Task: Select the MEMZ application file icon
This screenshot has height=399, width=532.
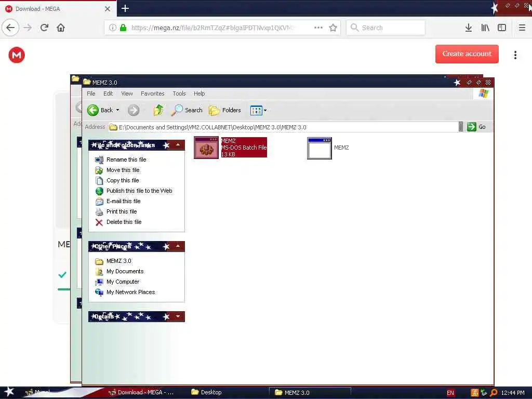Action: coord(320,148)
